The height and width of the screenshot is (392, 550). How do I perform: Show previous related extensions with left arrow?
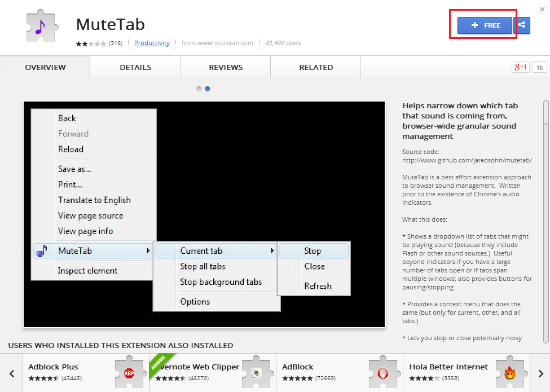pos(12,373)
